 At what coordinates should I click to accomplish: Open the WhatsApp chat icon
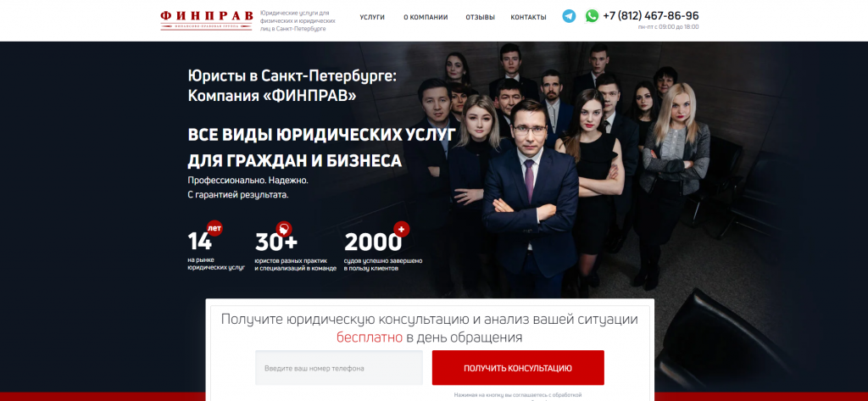(592, 16)
